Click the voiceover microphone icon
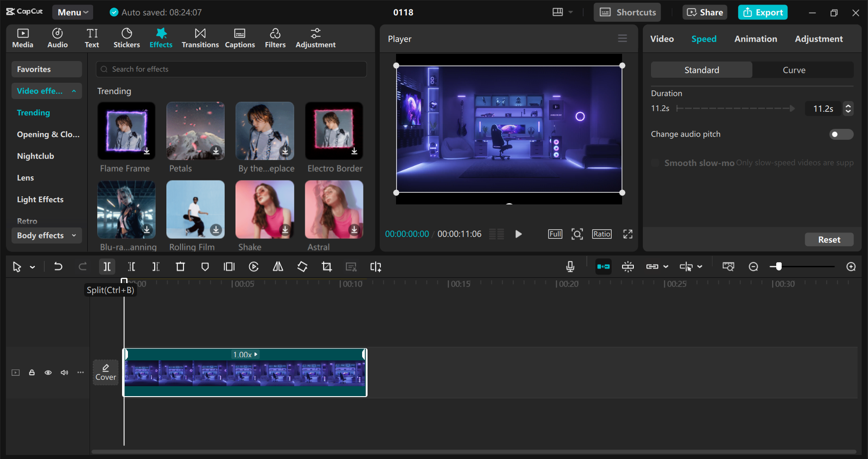This screenshot has height=459, width=868. click(570, 266)
